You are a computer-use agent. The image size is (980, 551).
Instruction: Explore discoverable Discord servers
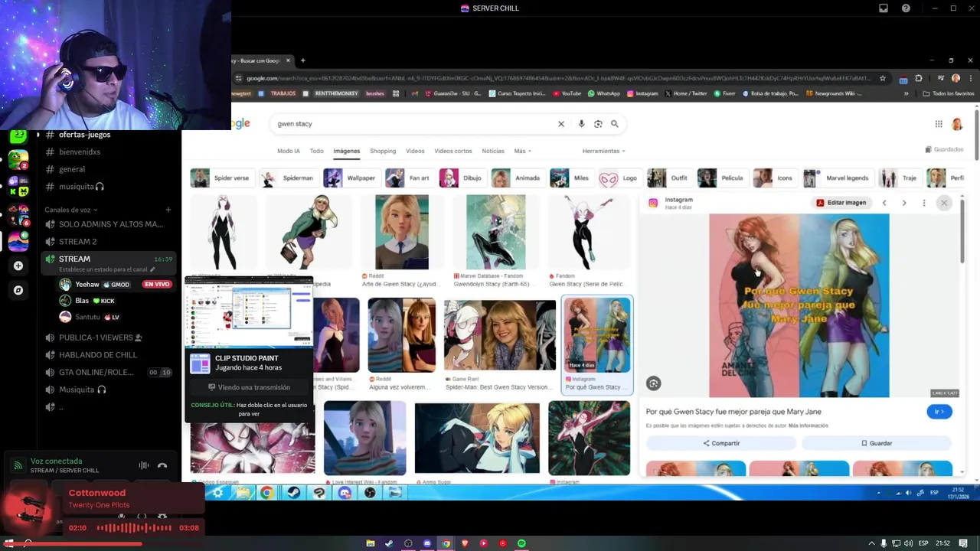pyautogui.click(x=18, y=290)
